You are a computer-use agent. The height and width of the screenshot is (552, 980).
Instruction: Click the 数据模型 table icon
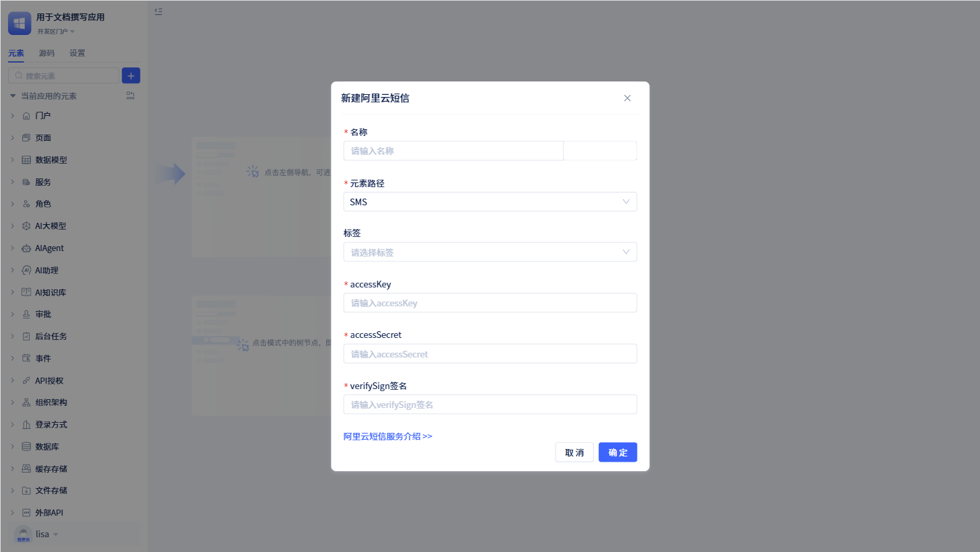point(26,160)
